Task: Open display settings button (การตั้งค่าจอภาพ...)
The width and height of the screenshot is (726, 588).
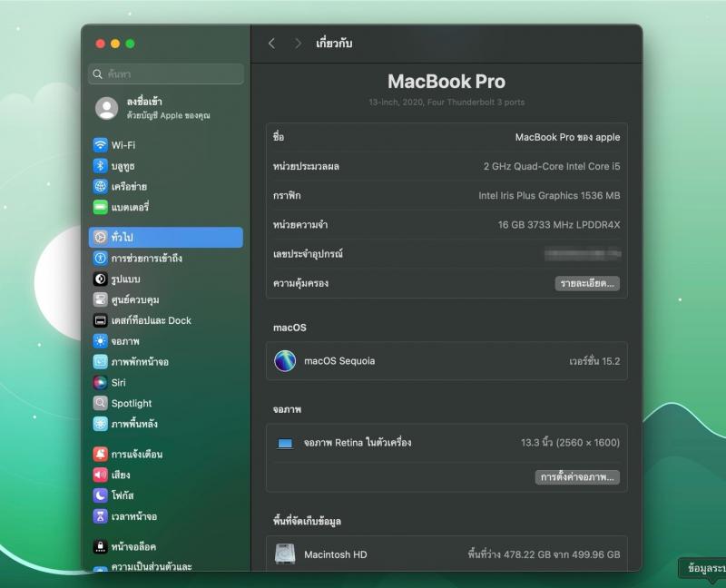Action: (x=577, y=477)
